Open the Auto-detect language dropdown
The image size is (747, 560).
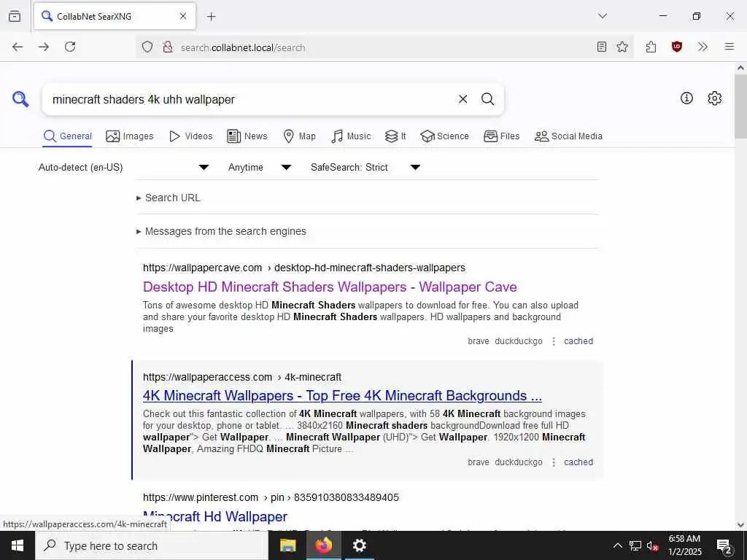pos(124,167)
